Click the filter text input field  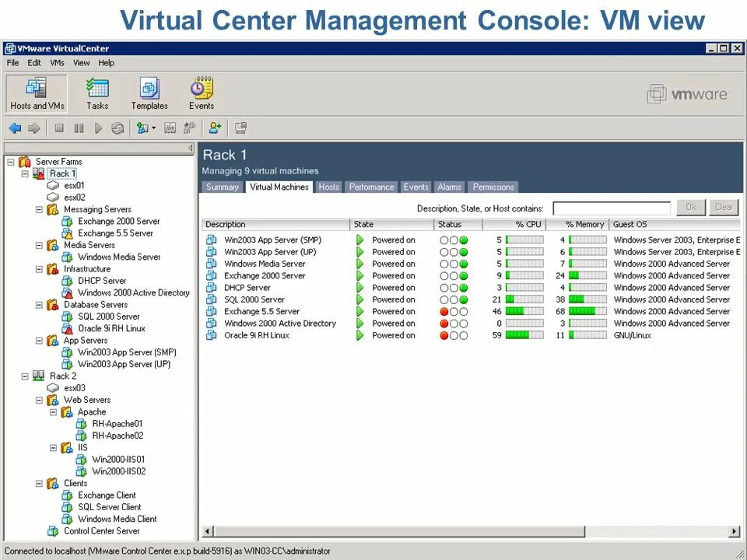point(612,208)
